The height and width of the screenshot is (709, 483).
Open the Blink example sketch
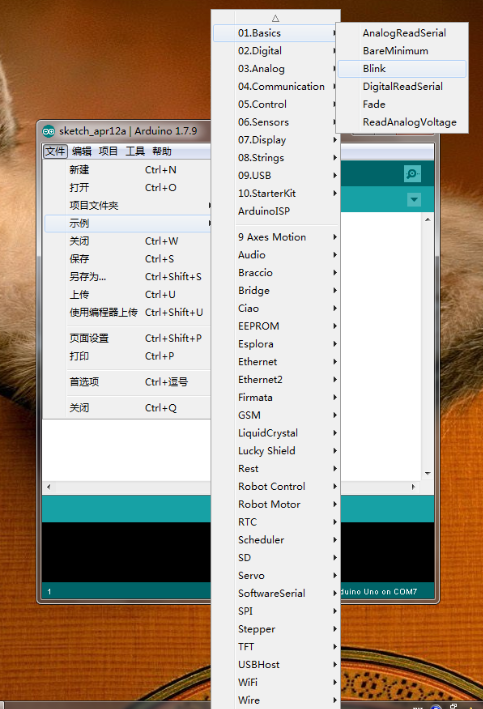pyautogui.click(x=402, y=69)
